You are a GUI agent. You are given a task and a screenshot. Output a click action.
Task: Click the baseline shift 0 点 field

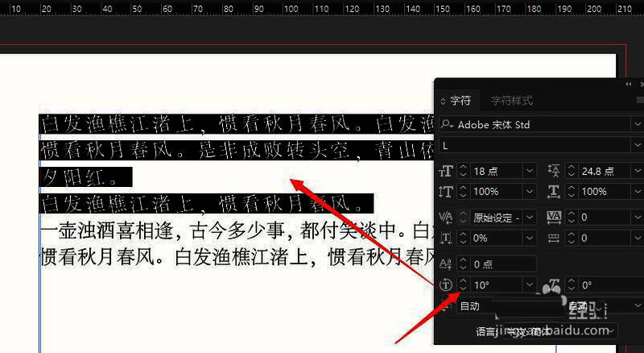pyautogui.click(x=502, y=264)
